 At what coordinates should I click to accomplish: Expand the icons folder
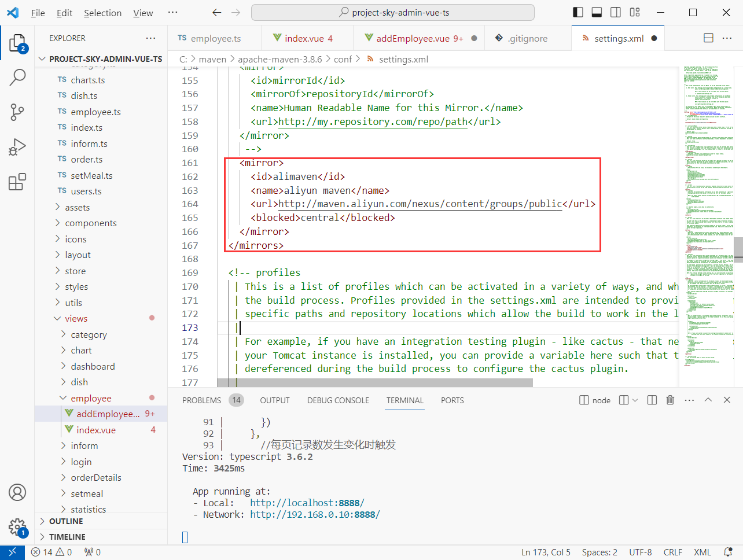pyautogui.click(x=101, y=239)
